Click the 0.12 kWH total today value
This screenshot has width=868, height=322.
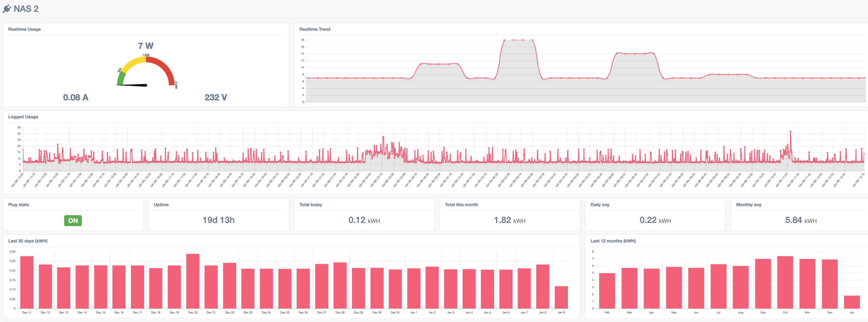(364, 220)
